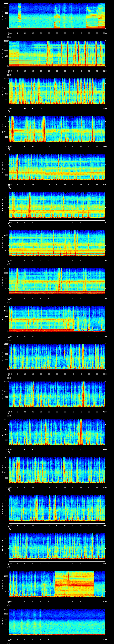Viewport: 114px width, 644px height.
Task: Click Frequency (Hz) axis label of first spectrogram
Action: click(x=3, y=16)
